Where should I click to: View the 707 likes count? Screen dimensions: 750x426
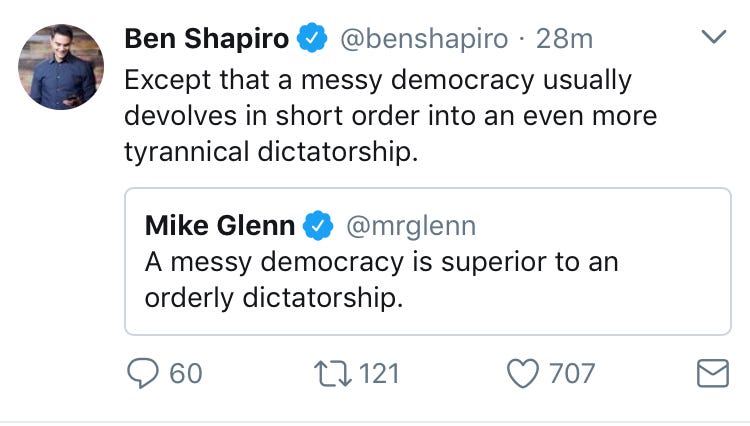tap(572, 374)
